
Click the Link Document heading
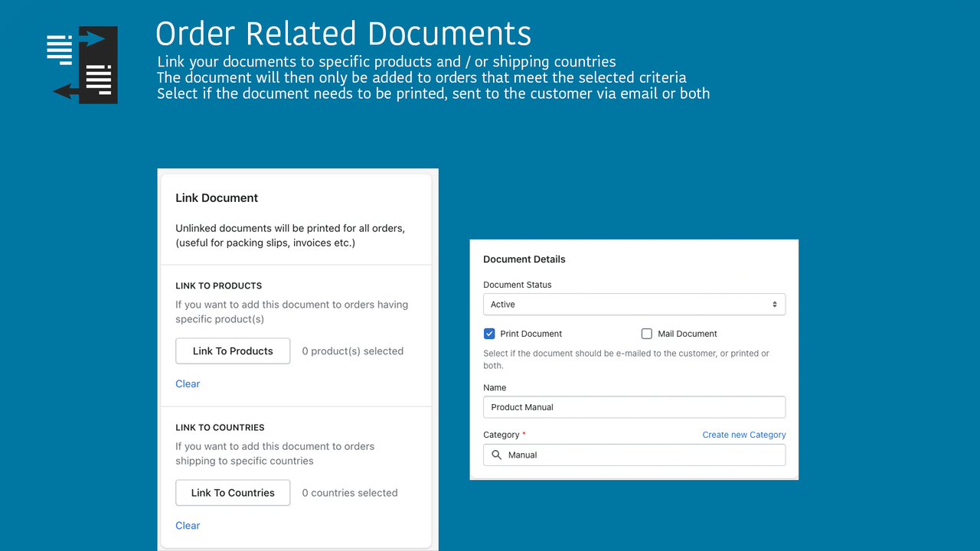217,198
